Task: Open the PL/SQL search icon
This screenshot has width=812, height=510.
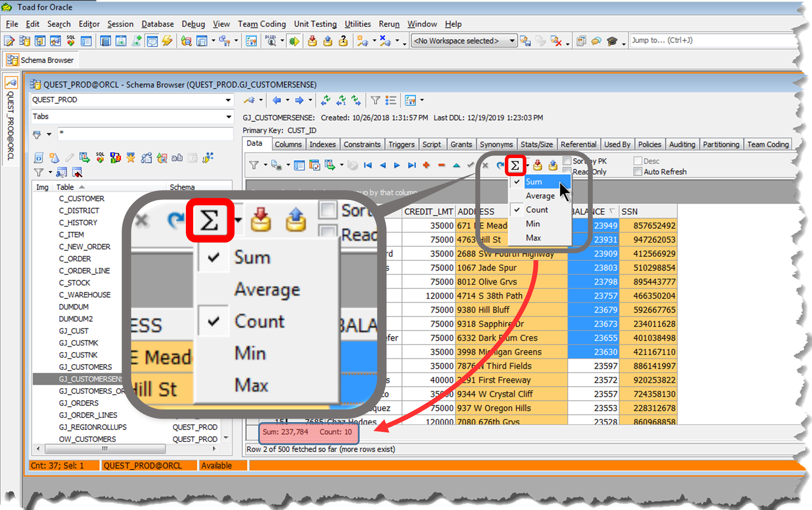Action: point(271,41)
